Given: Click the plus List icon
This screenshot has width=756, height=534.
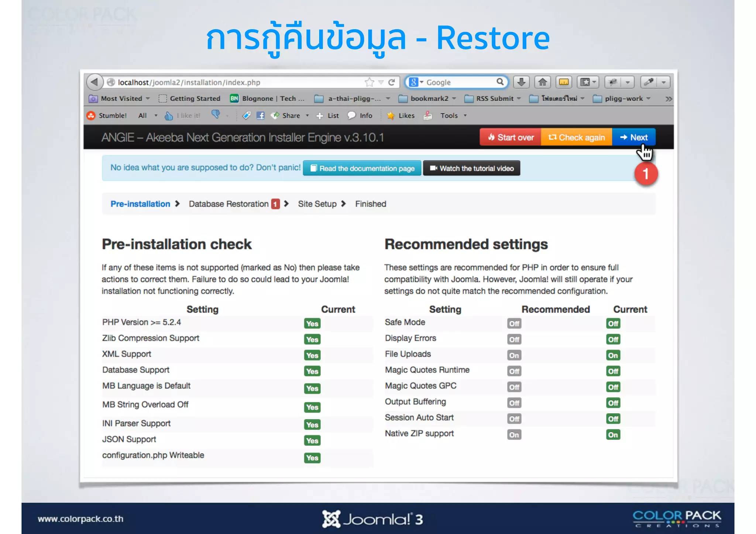Looking at the screenshot, I should (320, 116).
